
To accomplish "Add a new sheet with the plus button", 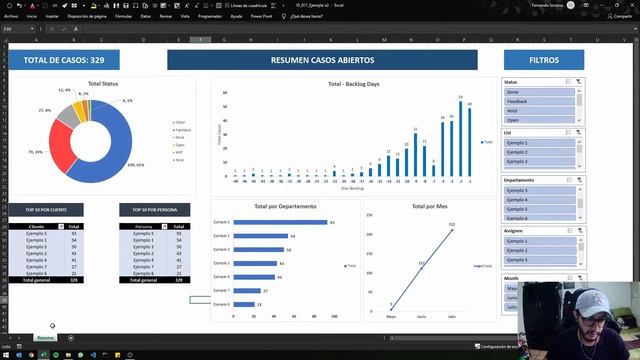I will point(71,338).
